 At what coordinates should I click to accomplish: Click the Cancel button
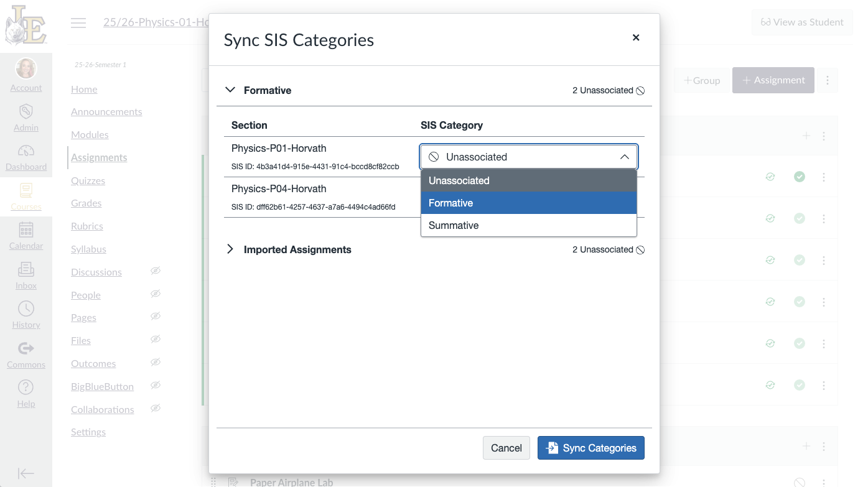(x=506, y=448)
